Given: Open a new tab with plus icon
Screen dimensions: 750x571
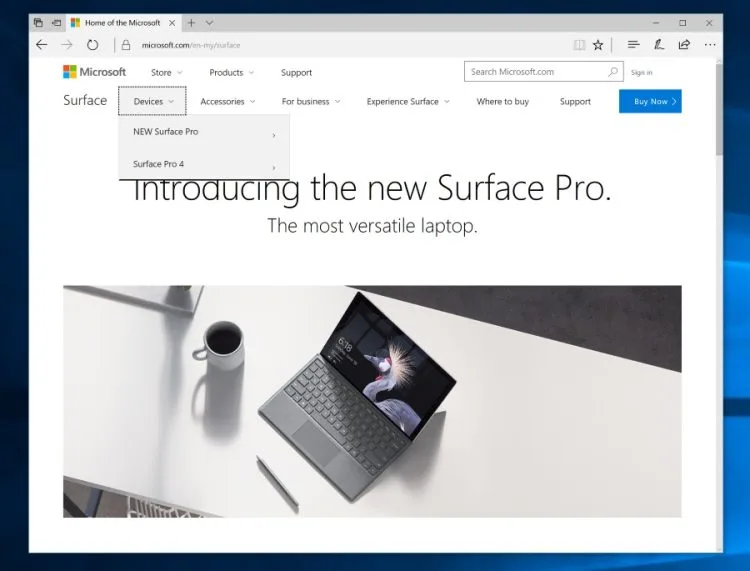Looking at the screenshot, I should (191, 22).
